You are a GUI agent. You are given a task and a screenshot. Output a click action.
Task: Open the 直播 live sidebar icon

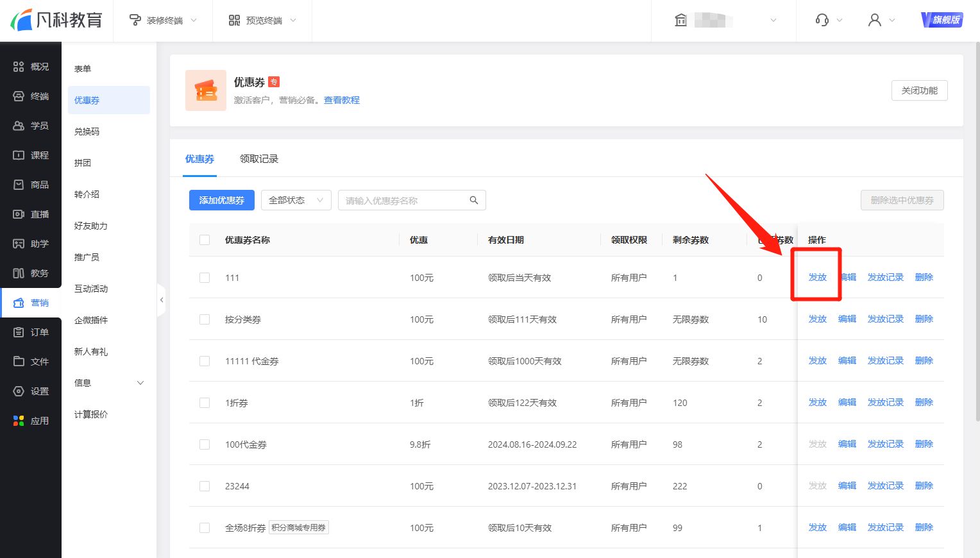pyautogui.click(x=19, y=214)
